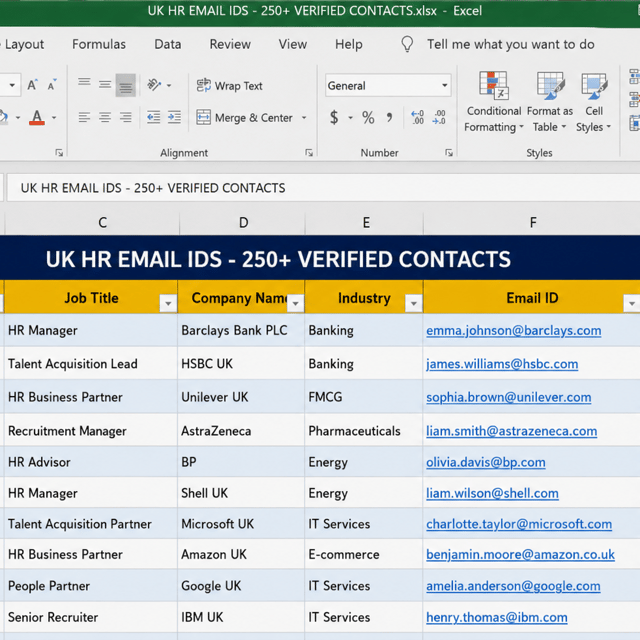Select the People Partner cell
Image resolution: width=640 pixels, height=640 pixels.
pyautogui.click(x=91, y=586)
